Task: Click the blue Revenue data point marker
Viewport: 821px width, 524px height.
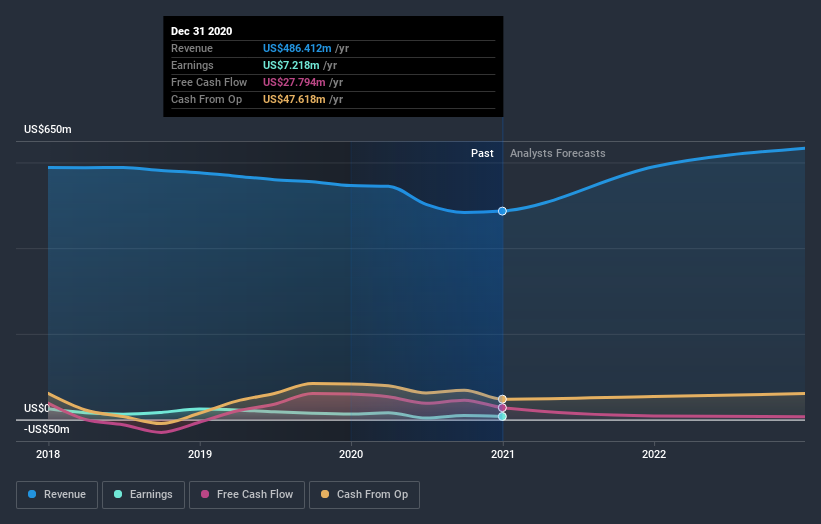Action: coord(502,211)
